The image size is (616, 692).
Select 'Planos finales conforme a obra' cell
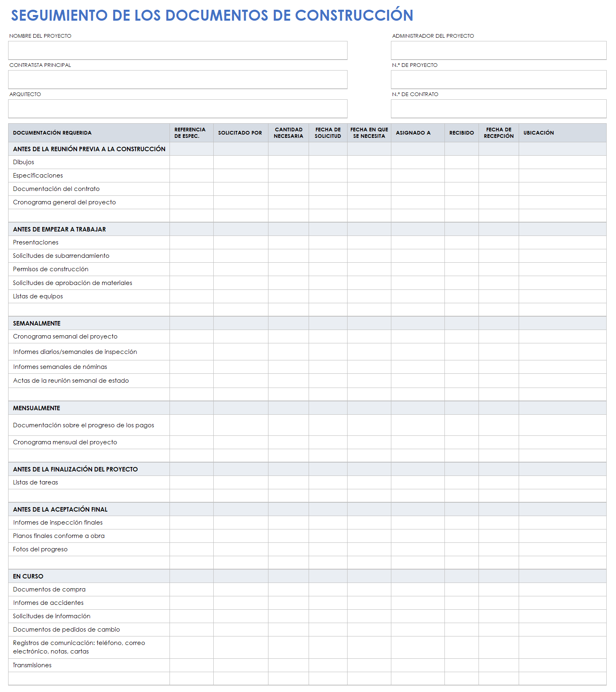tap(89, 536)
